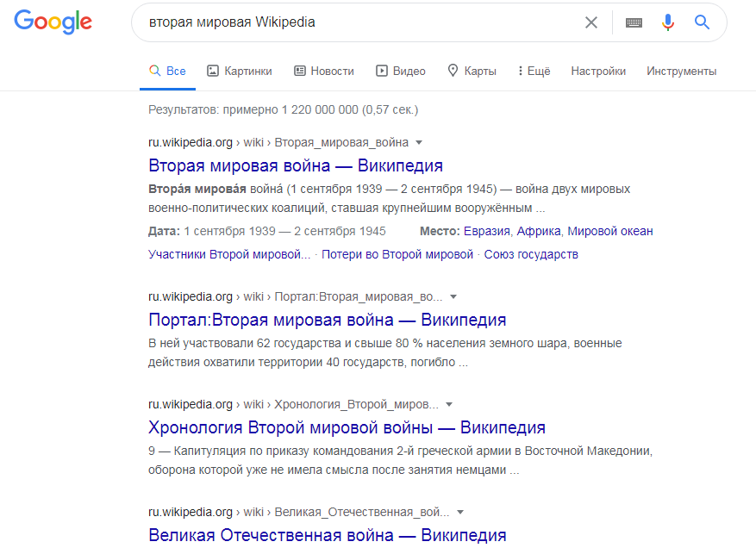Clear the search query with X icon
Image resolution: width=756 pixels, height=548 pixels.
tap(591, 22)
